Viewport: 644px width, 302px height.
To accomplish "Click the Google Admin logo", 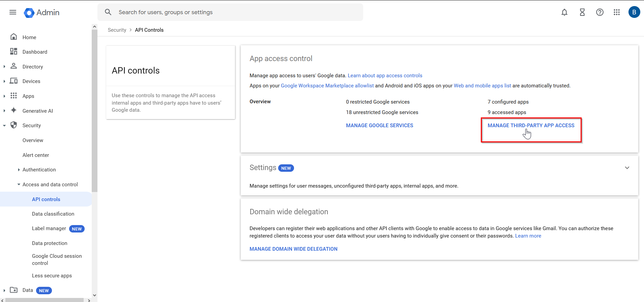I will pyautogui.click(x=42, y=12).
